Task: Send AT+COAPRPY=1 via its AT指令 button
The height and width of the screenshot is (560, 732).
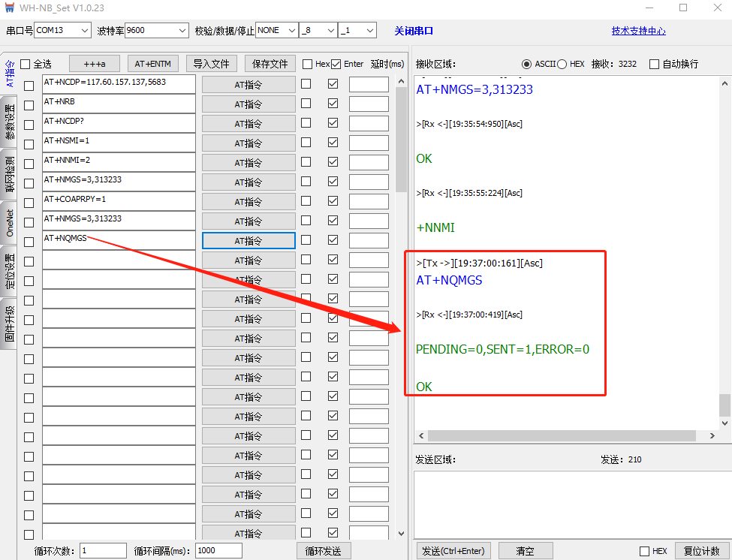Action: (x=249, y=202)
